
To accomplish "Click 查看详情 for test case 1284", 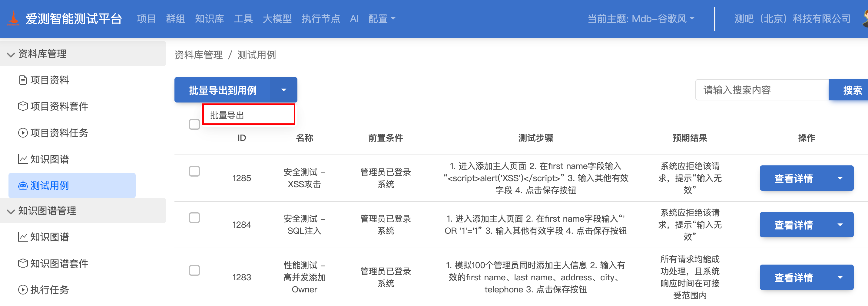I will coord(793,225).
